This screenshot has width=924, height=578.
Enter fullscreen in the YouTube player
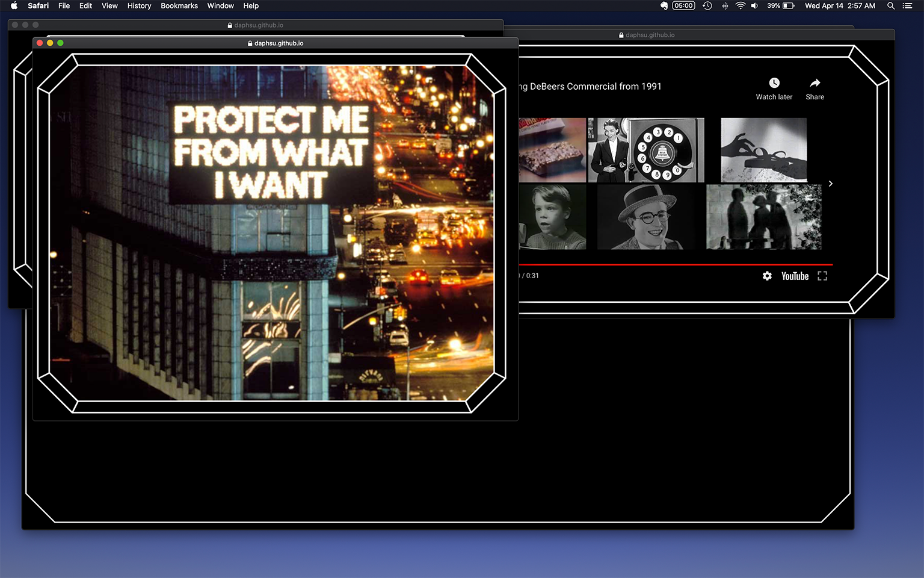tap(822, 276)
